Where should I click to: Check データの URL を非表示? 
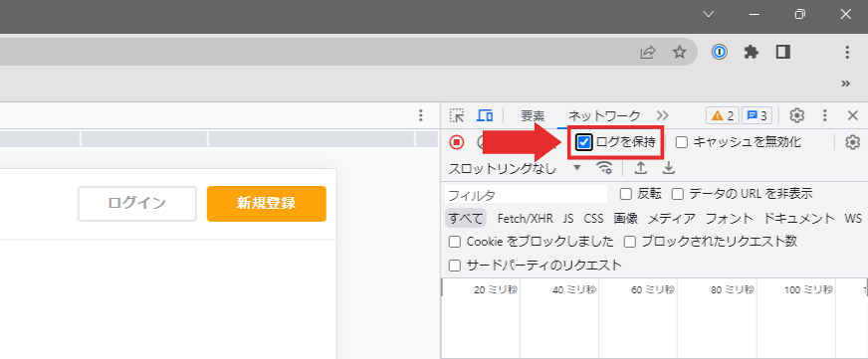tap(678, 194)
